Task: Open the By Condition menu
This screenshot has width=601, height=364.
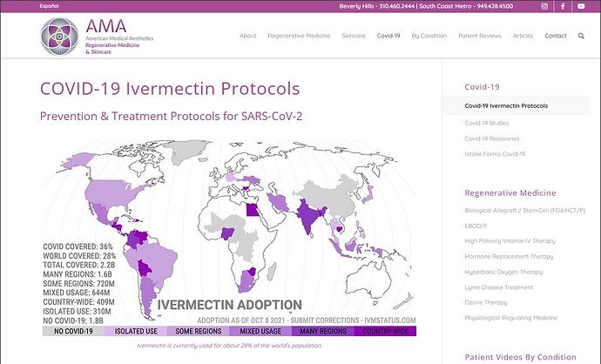Action: point(429,36)
